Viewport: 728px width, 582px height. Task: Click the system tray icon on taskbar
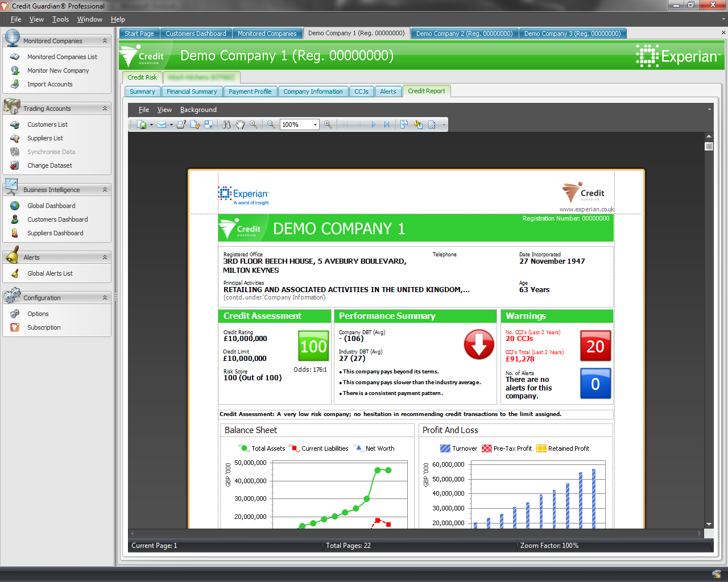[716, 574]
